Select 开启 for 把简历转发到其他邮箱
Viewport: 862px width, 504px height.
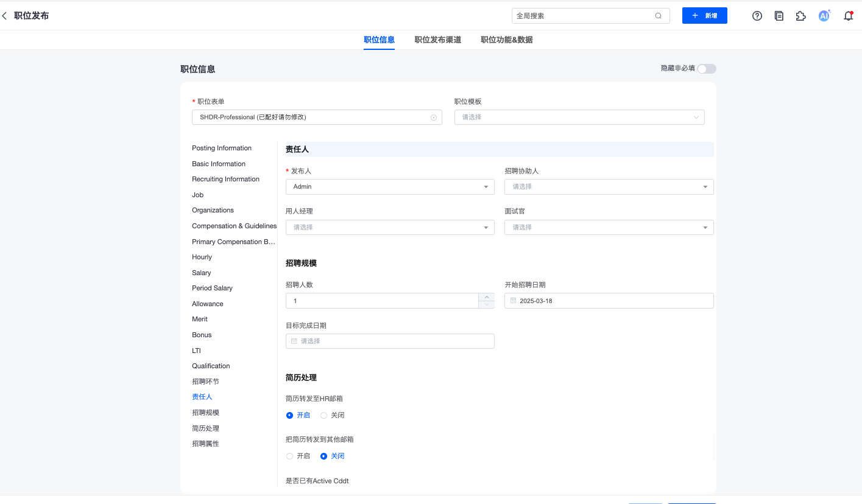[290, 456]
